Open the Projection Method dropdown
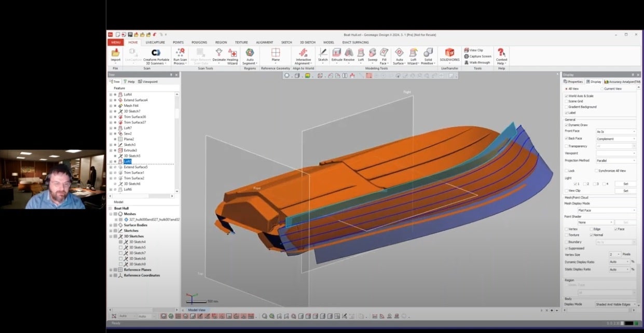This screenshot has height=333, width=644. [x=615, y=161]
